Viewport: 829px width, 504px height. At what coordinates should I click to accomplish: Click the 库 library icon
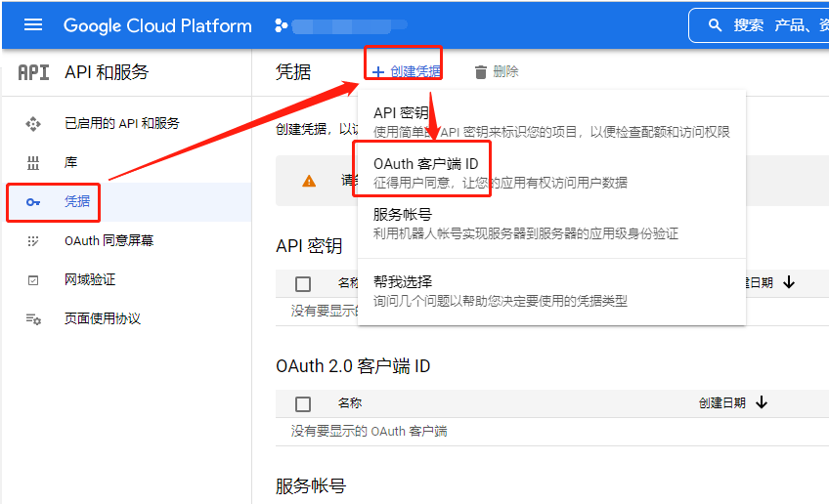(x=33, y=163)
